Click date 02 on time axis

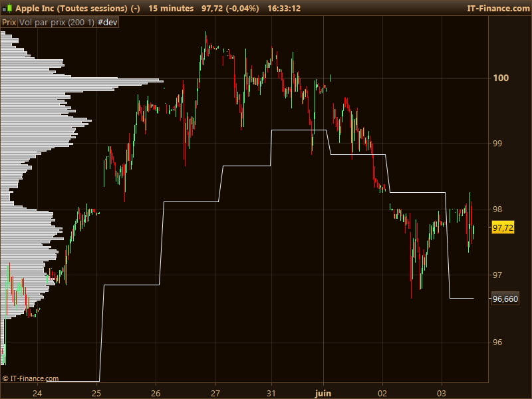[382, 393]
